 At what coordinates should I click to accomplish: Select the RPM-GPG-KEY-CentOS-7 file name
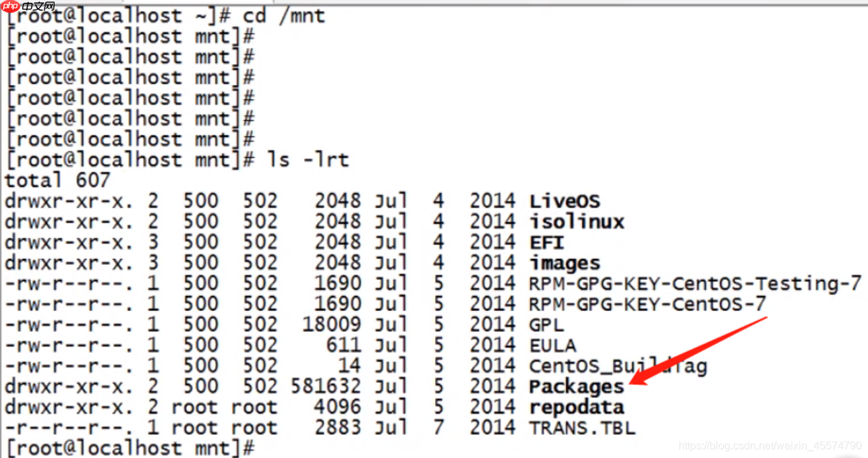647,304
